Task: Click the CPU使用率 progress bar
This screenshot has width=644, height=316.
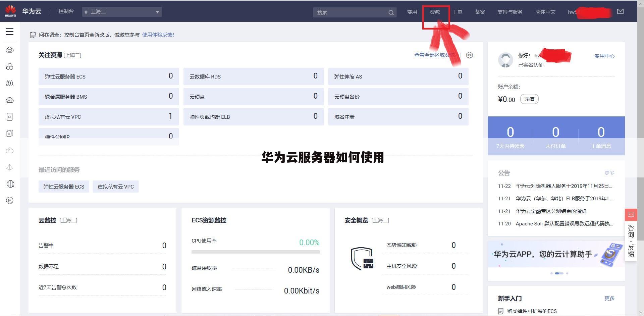Action: pyautogui.click(x=255, y=252)
